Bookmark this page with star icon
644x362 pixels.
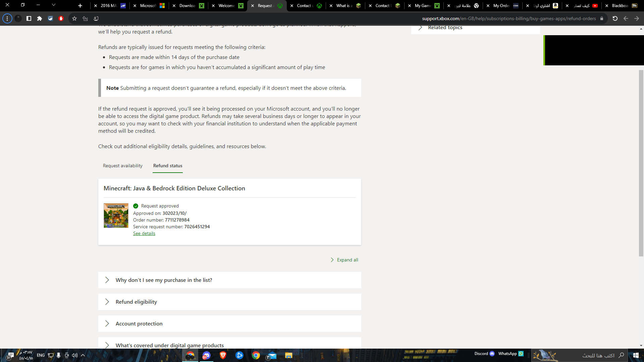tap(74, 19)
